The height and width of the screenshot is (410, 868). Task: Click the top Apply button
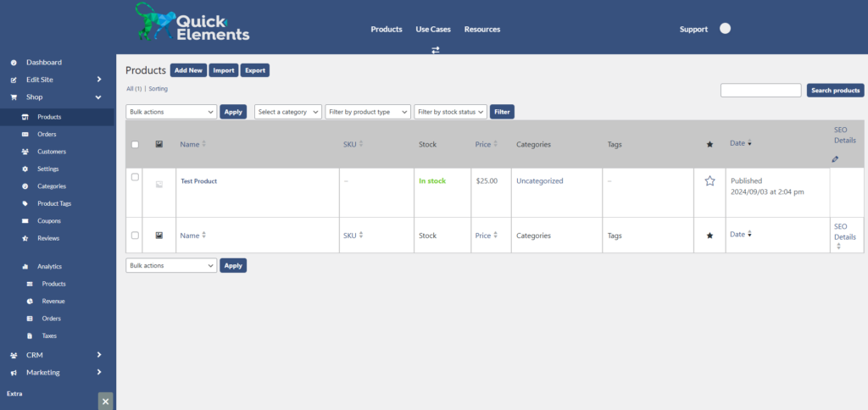tap(233, 112)
